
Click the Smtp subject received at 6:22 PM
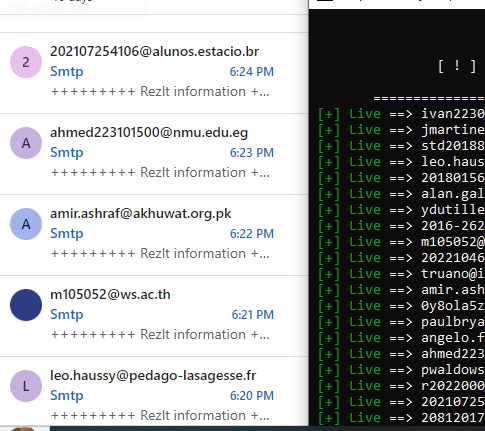(x=67, y=234)
